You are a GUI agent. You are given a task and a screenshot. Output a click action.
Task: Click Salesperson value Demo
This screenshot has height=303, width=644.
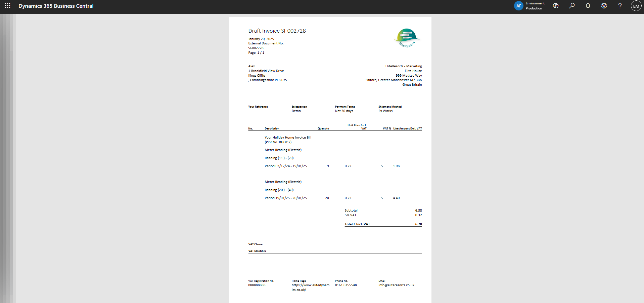pyautogui.click(x=296, y=111)
